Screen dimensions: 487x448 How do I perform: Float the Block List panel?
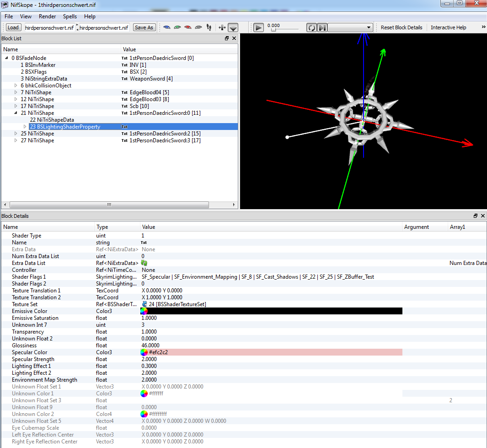227,39
